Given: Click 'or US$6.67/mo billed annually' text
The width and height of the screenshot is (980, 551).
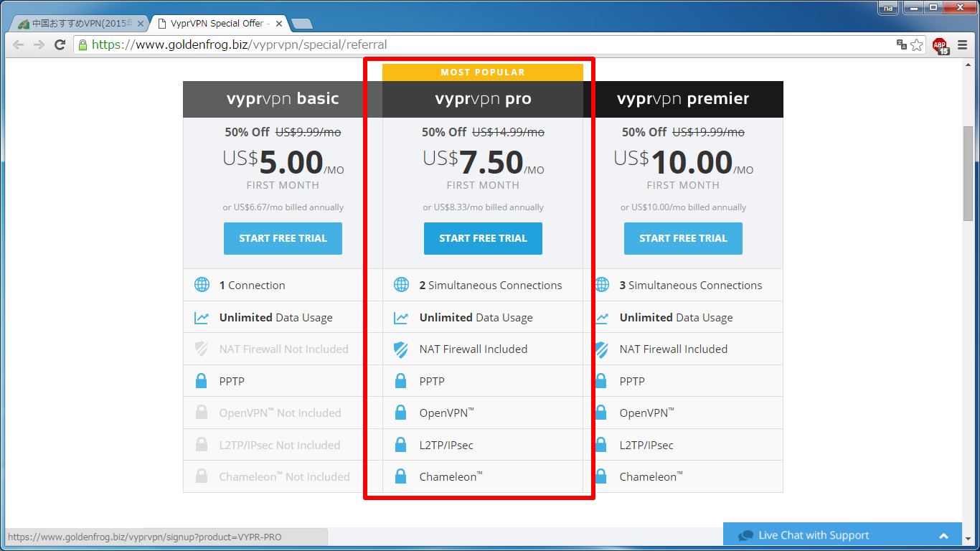Looking at the screenshot, I should (283, 207).
